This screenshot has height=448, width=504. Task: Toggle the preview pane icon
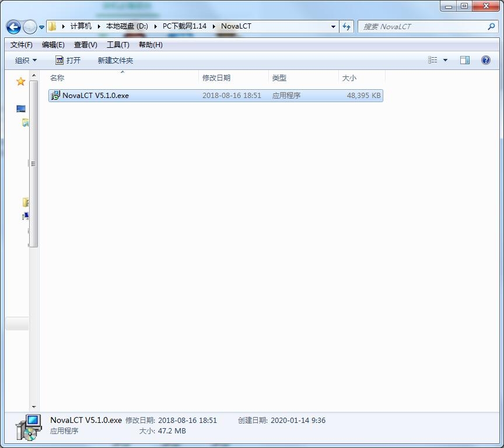(x=464, y=60)
